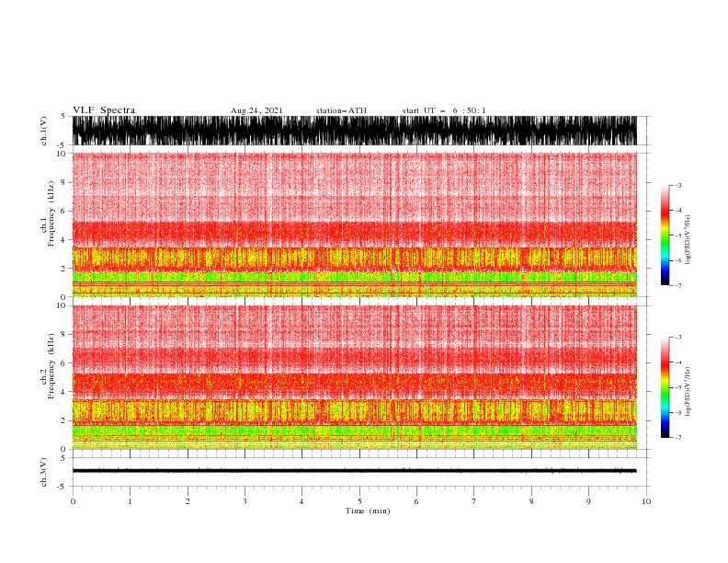
Task: Click the ch.2 spectrogram panel
Action: tap(354, 377)
